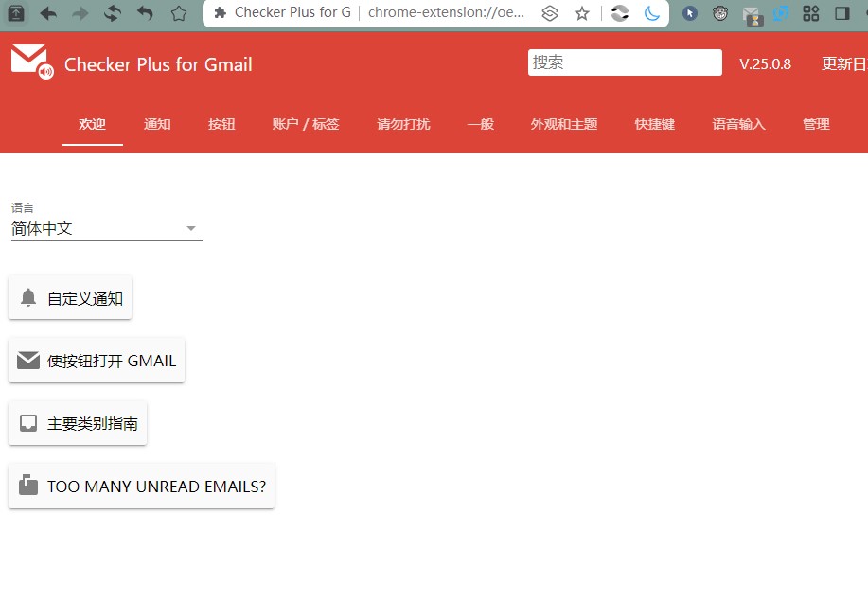
Task: Switch to the 按钮 tab
Action: pyautogui.click(x=222, y=125)
